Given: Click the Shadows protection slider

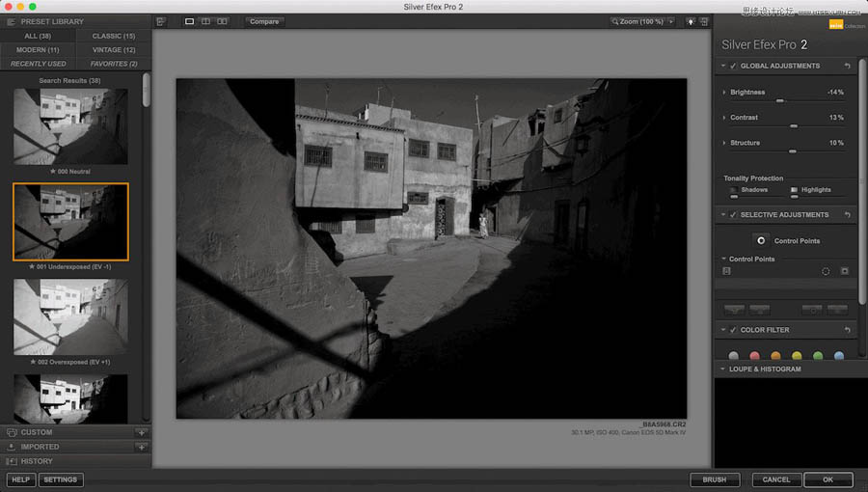Looking at the screenshot, I should [734, 197].
